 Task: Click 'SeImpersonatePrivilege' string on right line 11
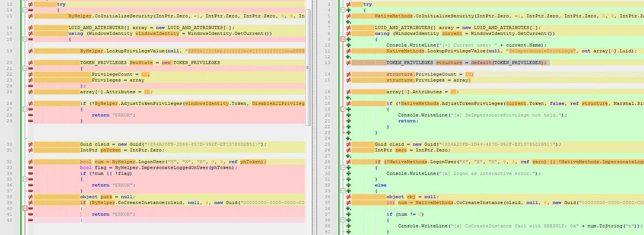542,51
